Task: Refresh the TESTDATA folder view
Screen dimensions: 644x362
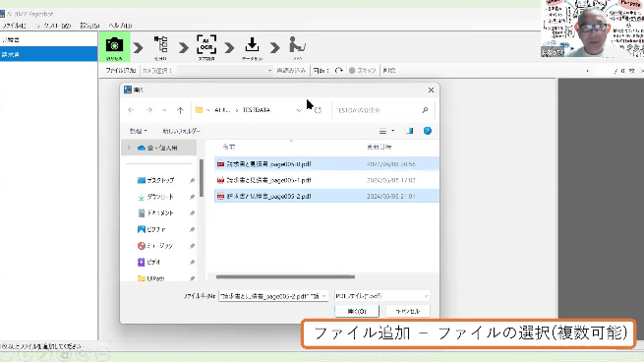Action: (318, 110)
